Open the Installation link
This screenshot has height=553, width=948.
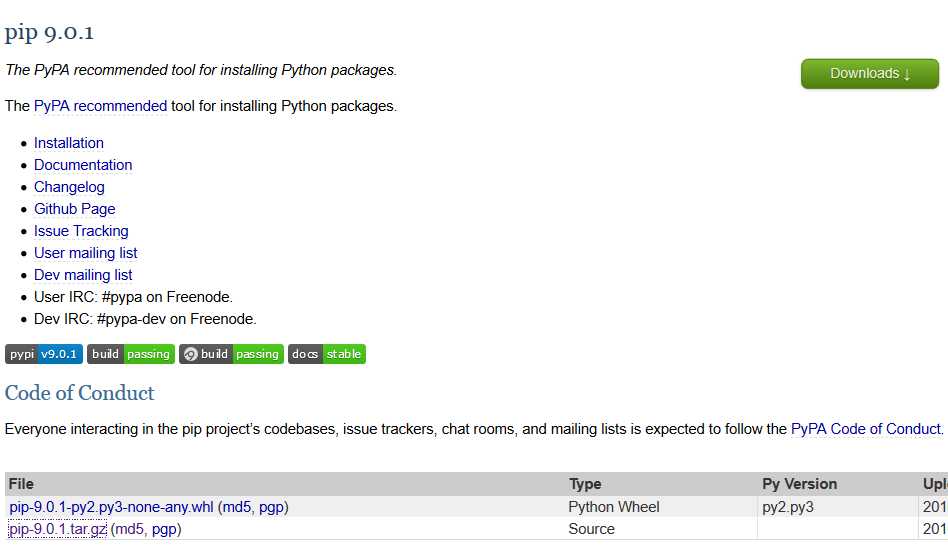click(x=69, y=143)
